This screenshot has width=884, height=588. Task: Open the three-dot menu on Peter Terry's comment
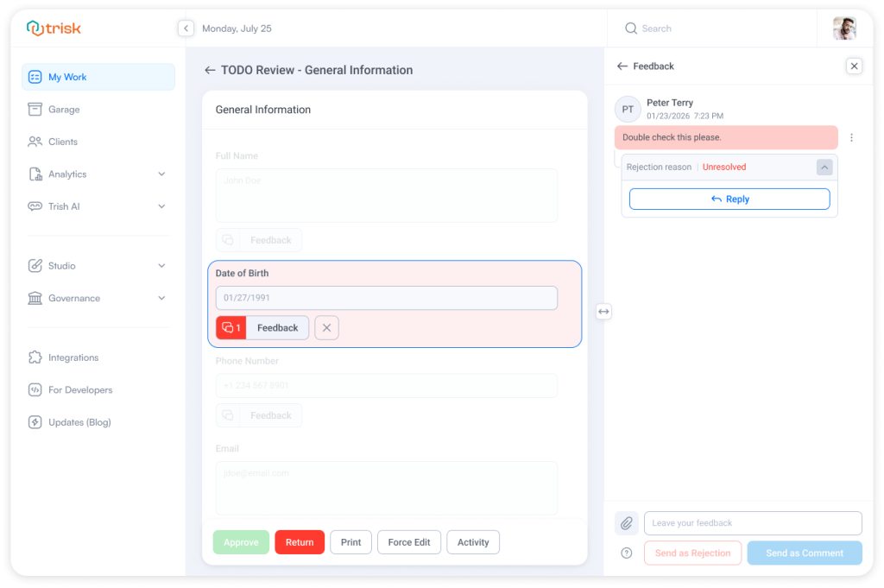851,137
